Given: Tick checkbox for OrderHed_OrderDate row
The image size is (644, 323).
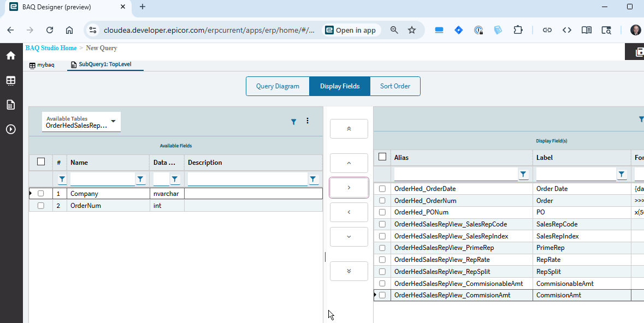Looking at the screenshot, I should 382,189.
